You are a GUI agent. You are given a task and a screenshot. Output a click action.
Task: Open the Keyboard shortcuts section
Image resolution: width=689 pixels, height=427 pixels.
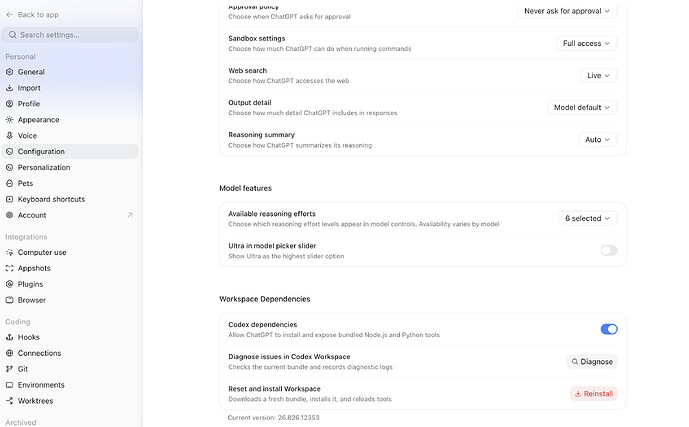pos(69,199)
